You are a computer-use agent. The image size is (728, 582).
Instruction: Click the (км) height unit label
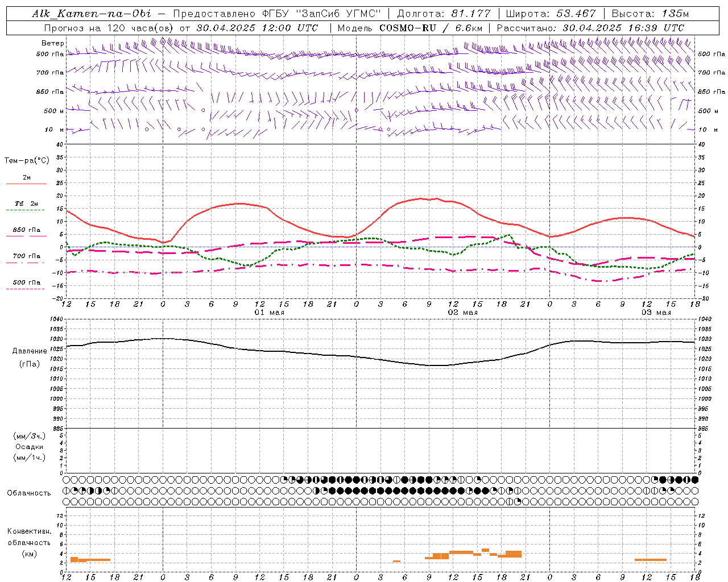[29, 554]
